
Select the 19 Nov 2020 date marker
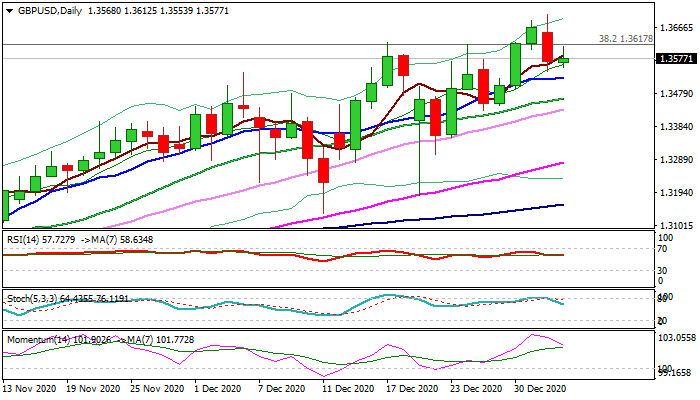(95, 387)
